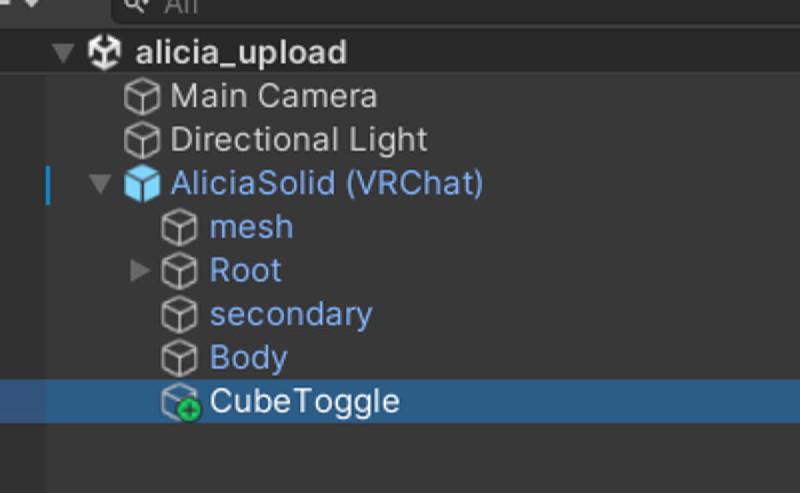Click the blue prefab cube icon of AliciaSolid
Viewport: 800px width, 493px height.
pyautogui.click(x=142, y=183)
